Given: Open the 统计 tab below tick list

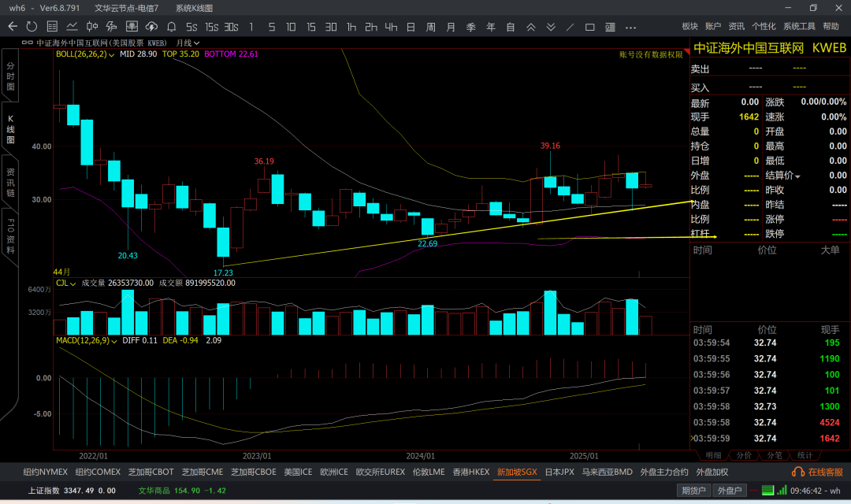Looking at the screenshot, I should (805, 455).
